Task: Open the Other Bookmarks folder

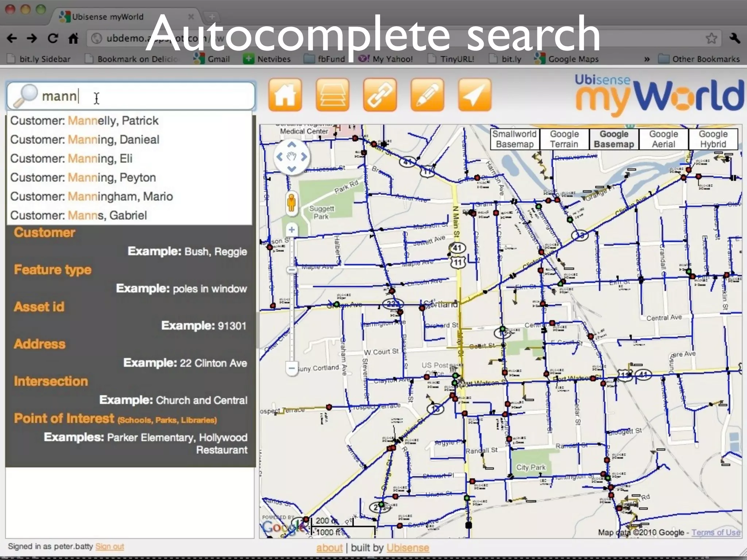Action: tap(699, 59)
